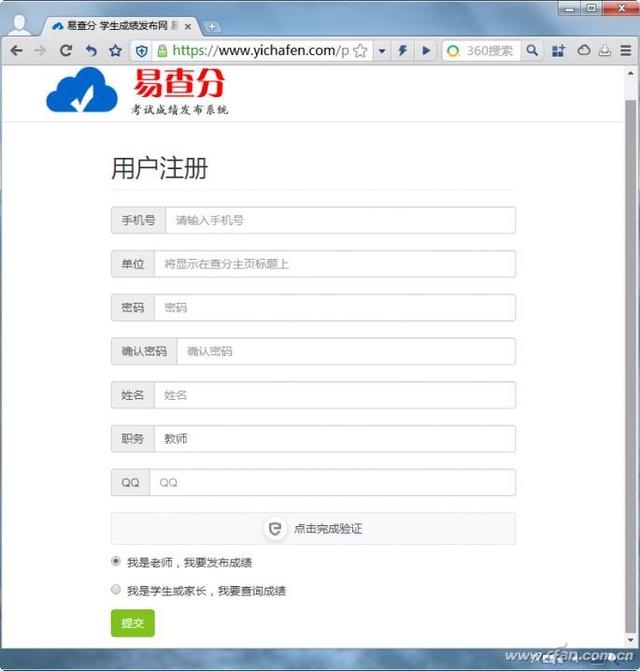Click the scrollbar down arrow
Viewport: 640px width, 671px height.
pyautogui.click(x=631, y=640)
